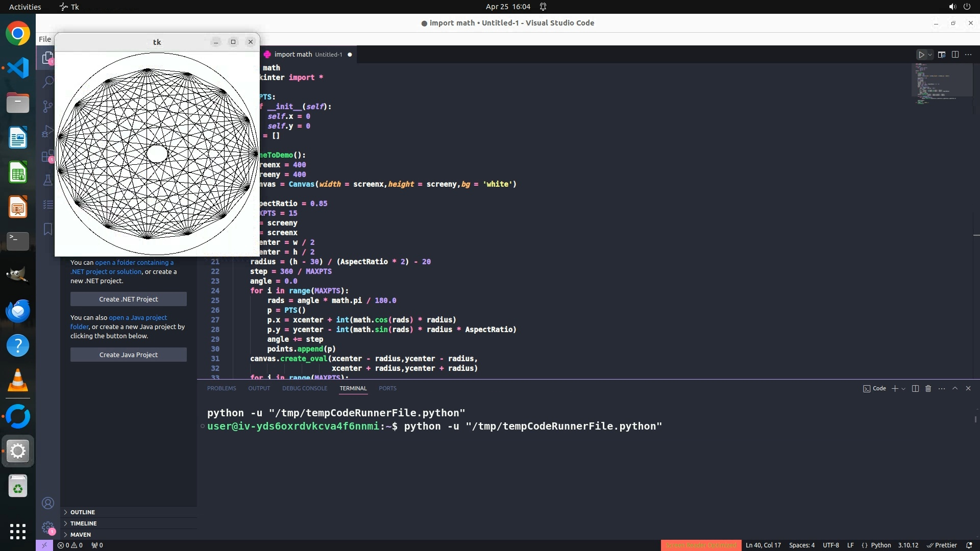Switch to the DEBUG CONSOLE tab
Screen dimensions: 980x551
point(305,388)
